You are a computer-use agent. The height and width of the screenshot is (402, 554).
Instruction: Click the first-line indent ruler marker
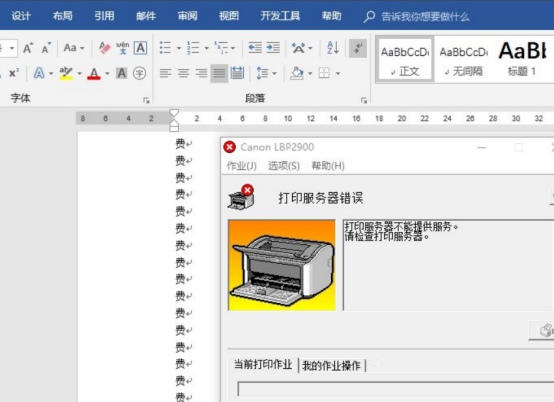[x=174, y=113]
